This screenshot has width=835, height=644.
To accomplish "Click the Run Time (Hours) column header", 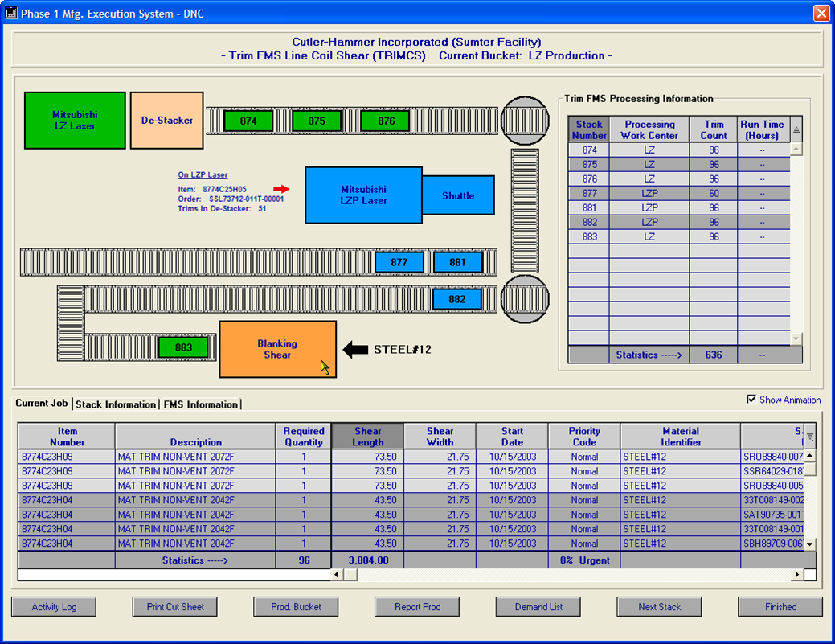I will point(762,129).
